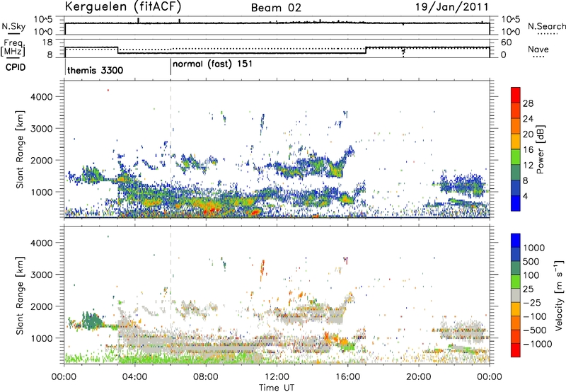This screenshot has height=392, width=566.
Task: Click the "CPID" row label
Action: pyautogui.click(x=16, y=67)
